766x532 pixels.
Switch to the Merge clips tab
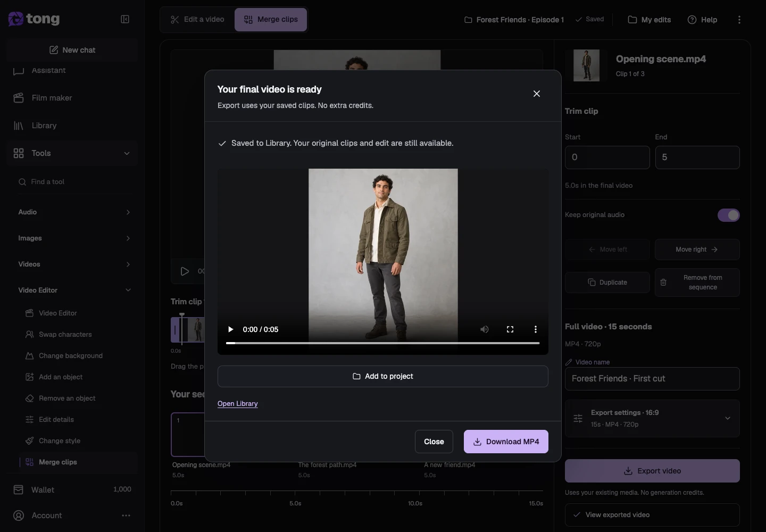pyautogui.click(x=271, y=20)
